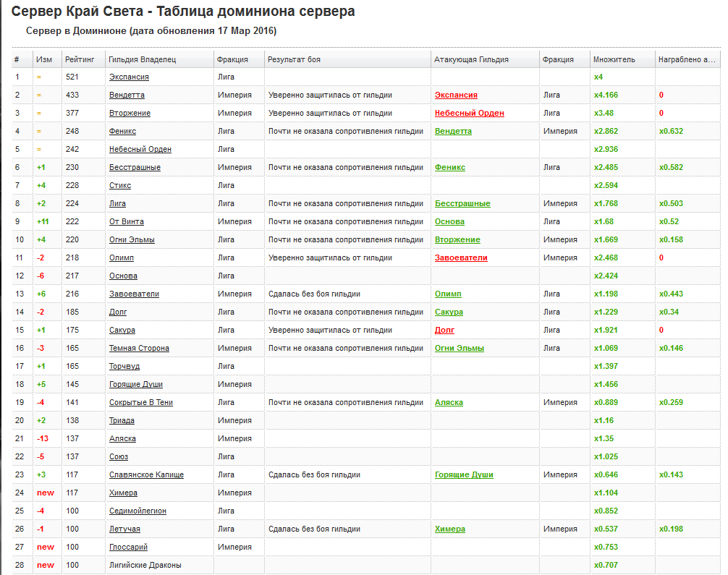This screenshot has height=575, width=728.
Task: Open green attacker link Огни Эльмы in row 16
Action: (460, 349)
